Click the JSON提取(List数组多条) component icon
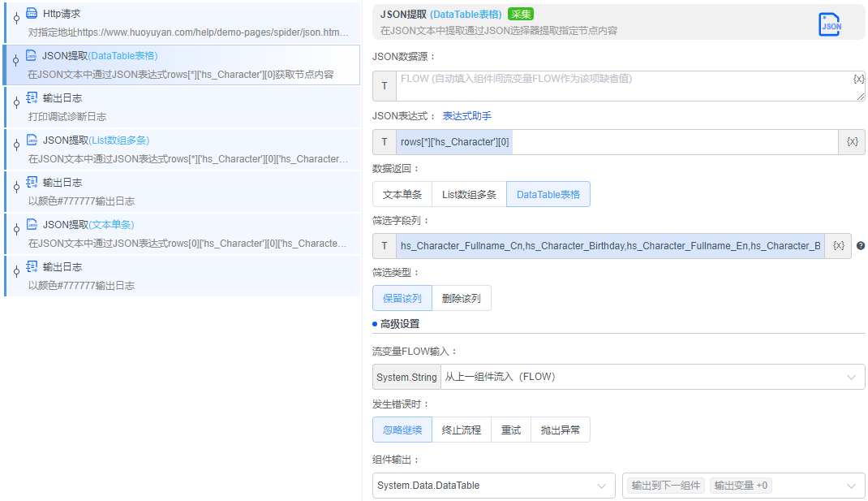The height and width of the screenshot is (501, 868). pos(31,140)
